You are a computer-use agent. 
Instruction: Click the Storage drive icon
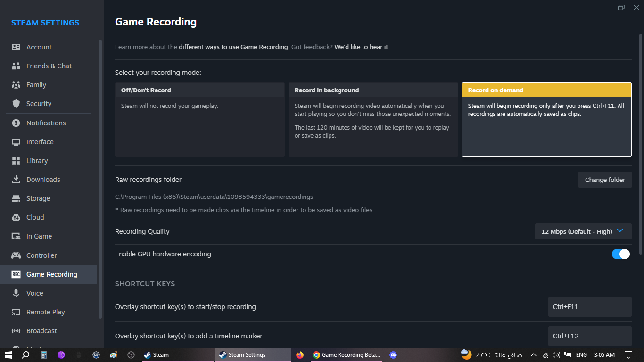[16, 198]
